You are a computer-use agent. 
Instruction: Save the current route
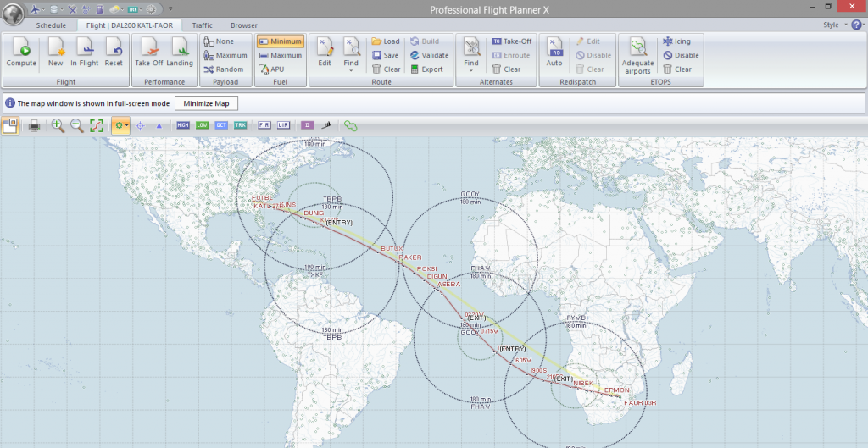(x=386, y=55)
